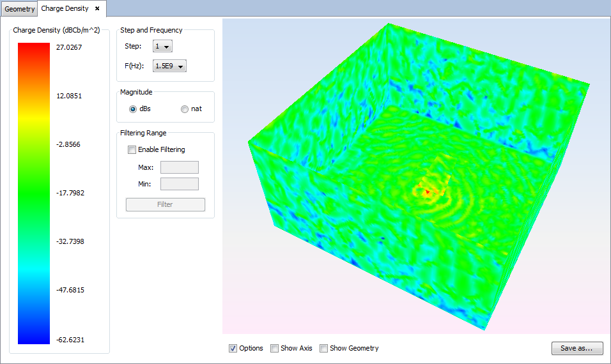Click the red hotspot in the 3D plot

click(426, 192)
